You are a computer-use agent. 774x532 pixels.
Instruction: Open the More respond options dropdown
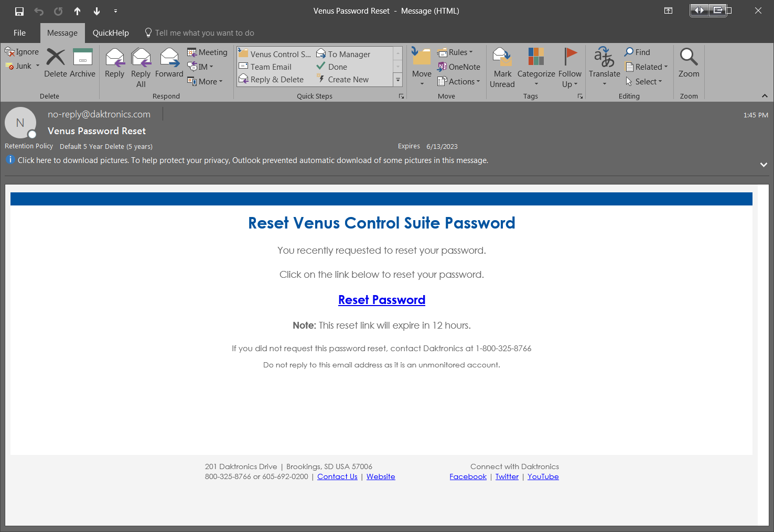click(x=205, y=82)
